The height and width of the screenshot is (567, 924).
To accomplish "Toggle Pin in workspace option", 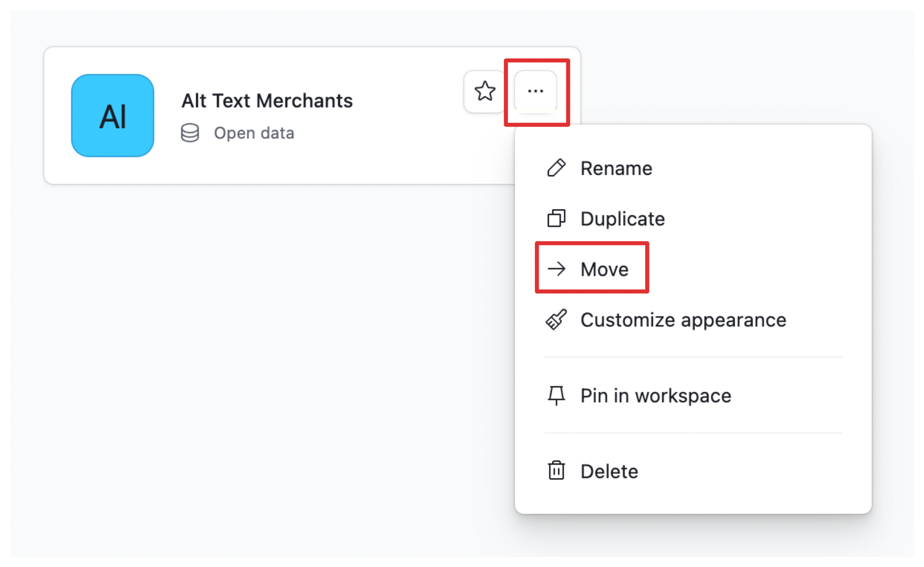I will tap(655, 396).
